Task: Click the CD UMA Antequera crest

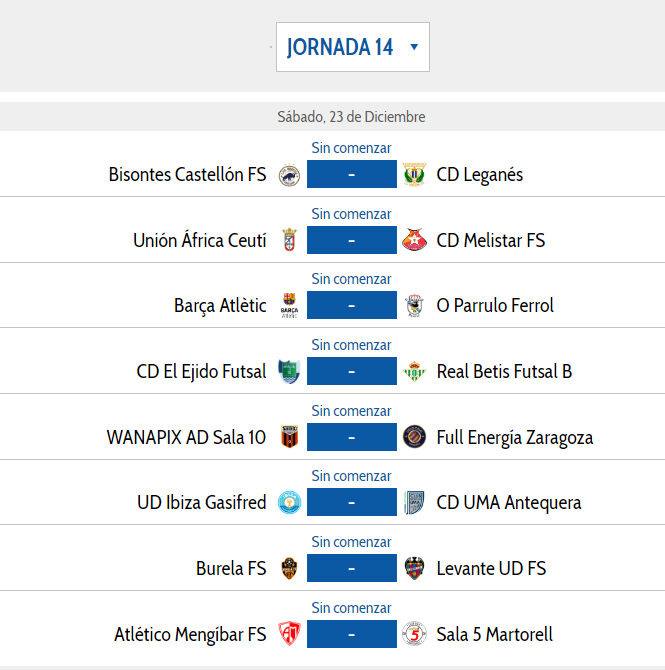Action: click(414, 503)
